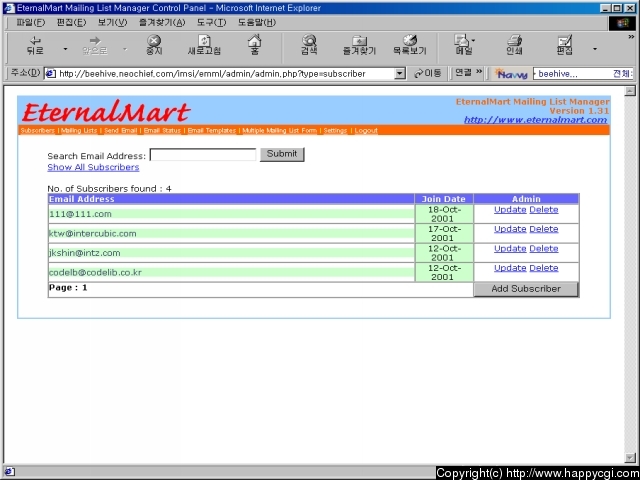This screenshot has width=640, height=480.
Task: Expand the Links (연결) bar chevron
Action: [479, 72]
